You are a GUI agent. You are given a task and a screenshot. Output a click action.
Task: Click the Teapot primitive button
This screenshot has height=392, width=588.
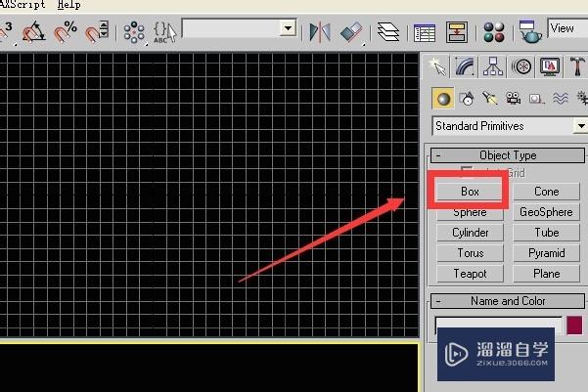[471, 274]
